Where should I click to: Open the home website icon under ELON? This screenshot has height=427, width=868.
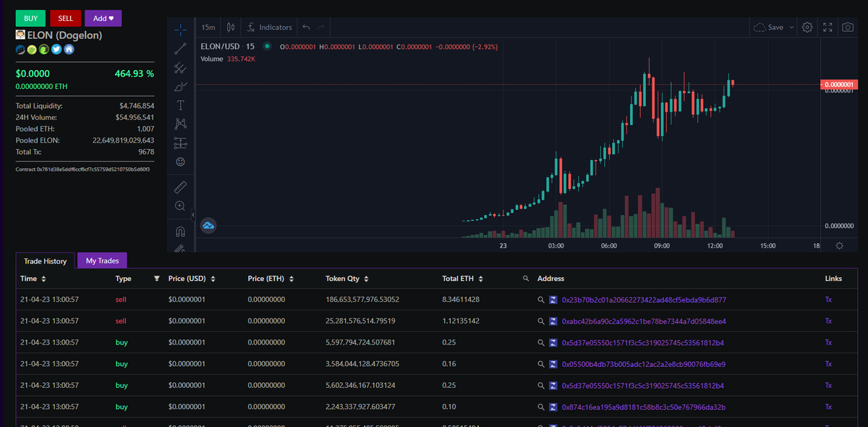coord(69,49)
